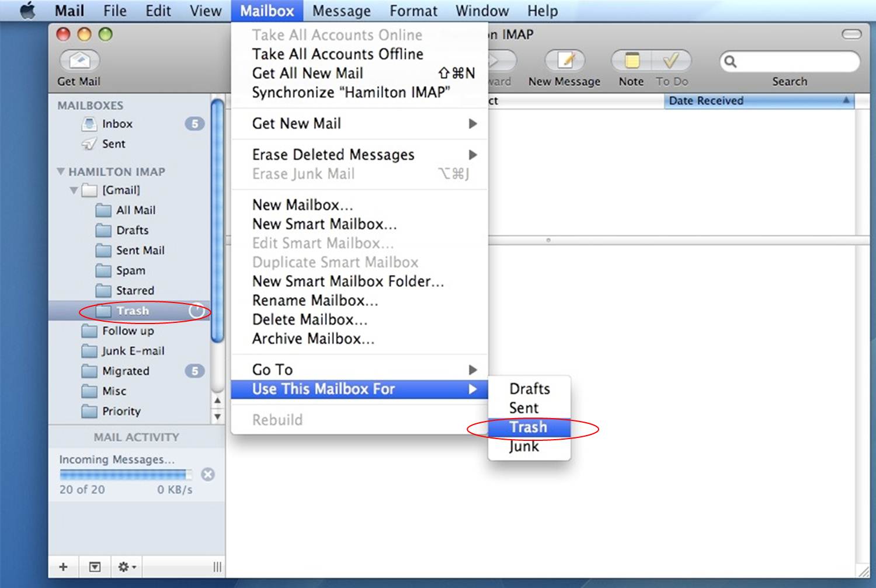Open the Window menu
876x588 pixels.
pyautogui.click(x=482, y=11)
